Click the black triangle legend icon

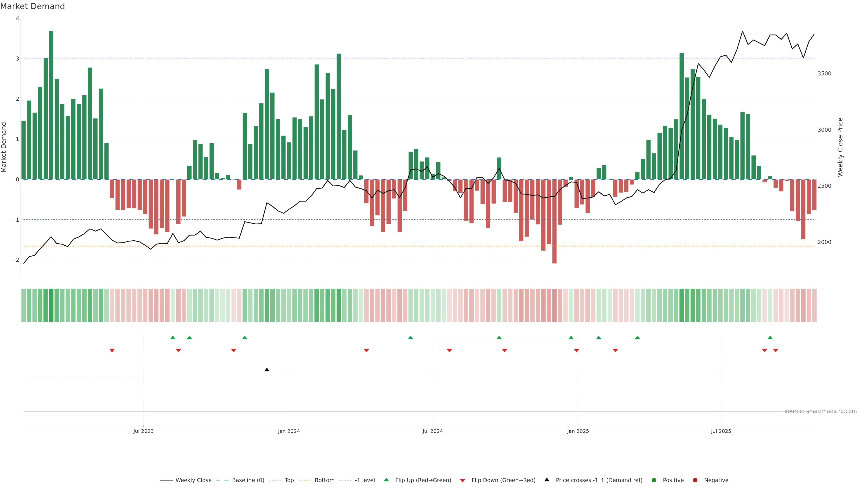pos(547,480)
